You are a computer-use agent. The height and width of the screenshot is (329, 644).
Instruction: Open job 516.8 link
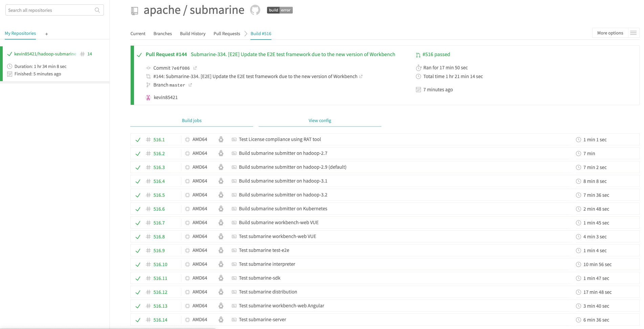pyautogui.click(x=159, y=237)
